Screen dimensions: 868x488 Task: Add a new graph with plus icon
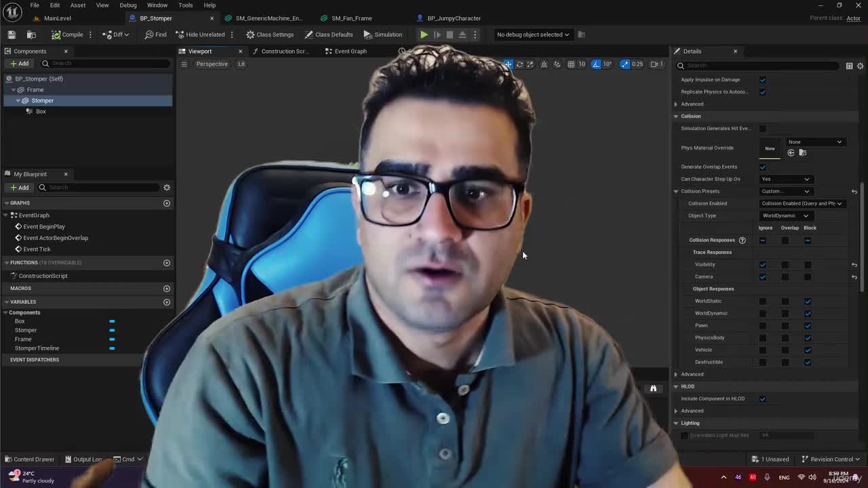(167, 203)
